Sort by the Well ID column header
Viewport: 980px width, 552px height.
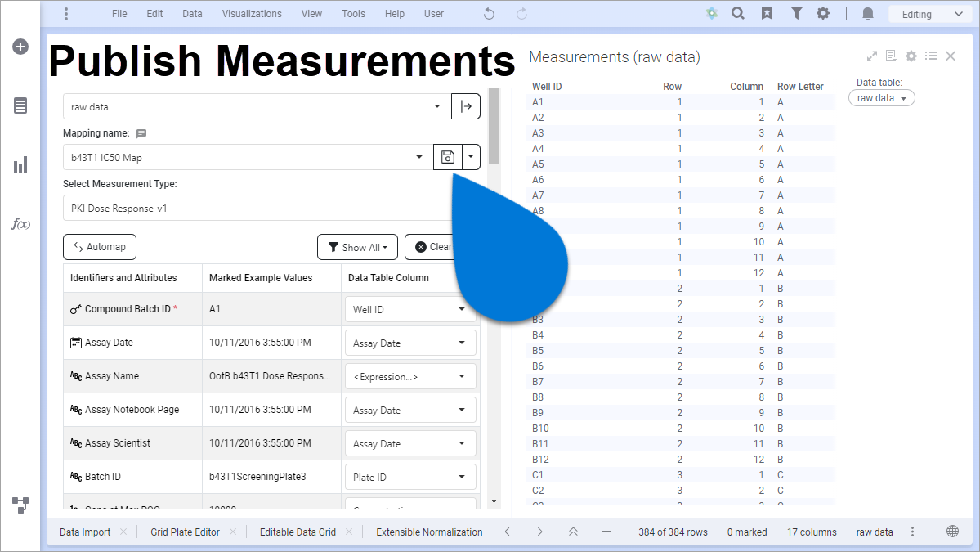click(x=547, y=86)
